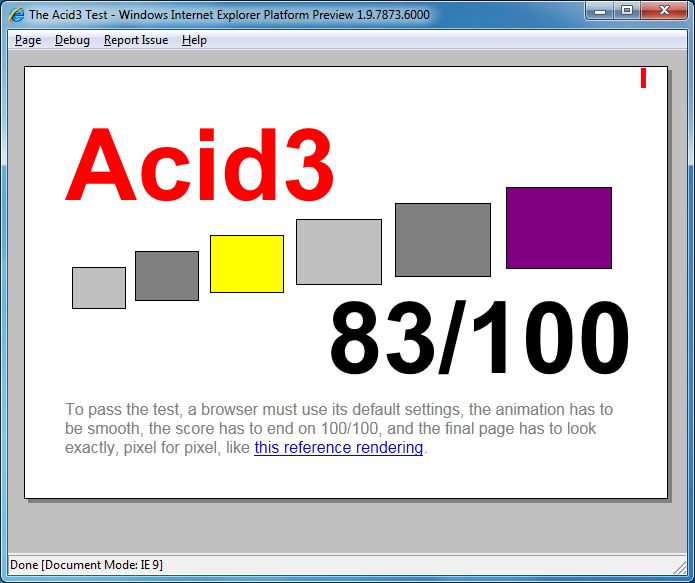Click the purple Acid3 test box

559,228
